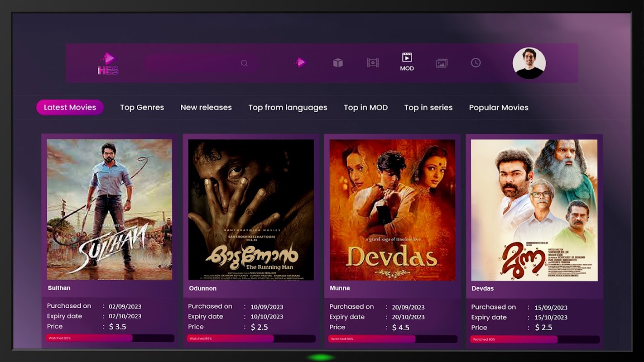Open the Top in series tab
This screenshot has height=362, width=644.
pos(428,107)
